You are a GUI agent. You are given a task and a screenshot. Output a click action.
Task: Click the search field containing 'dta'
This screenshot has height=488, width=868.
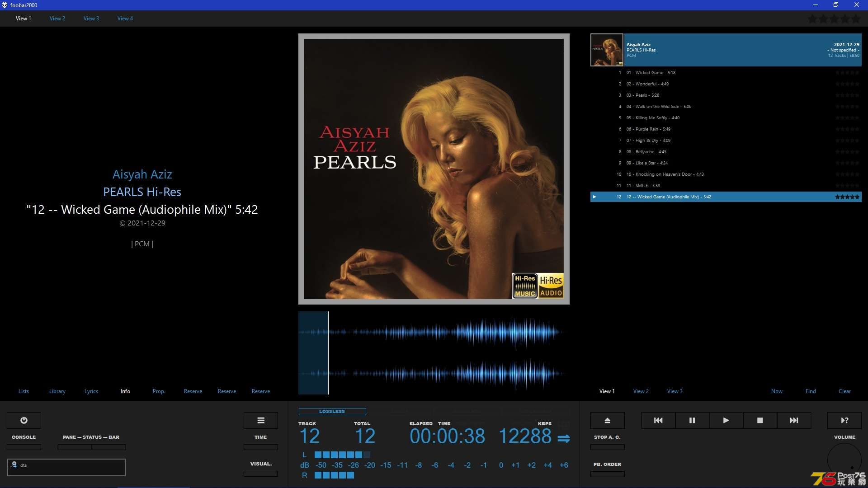click(x=66, y=467)
